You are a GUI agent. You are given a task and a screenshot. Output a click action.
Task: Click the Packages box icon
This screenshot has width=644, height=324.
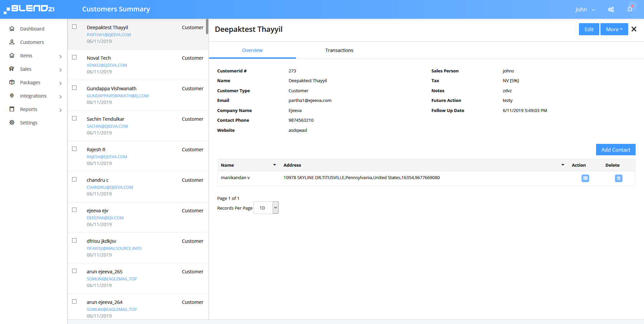pos(12,82)
